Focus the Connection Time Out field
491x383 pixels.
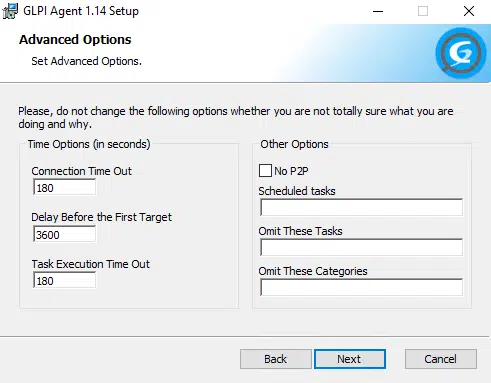64,187
